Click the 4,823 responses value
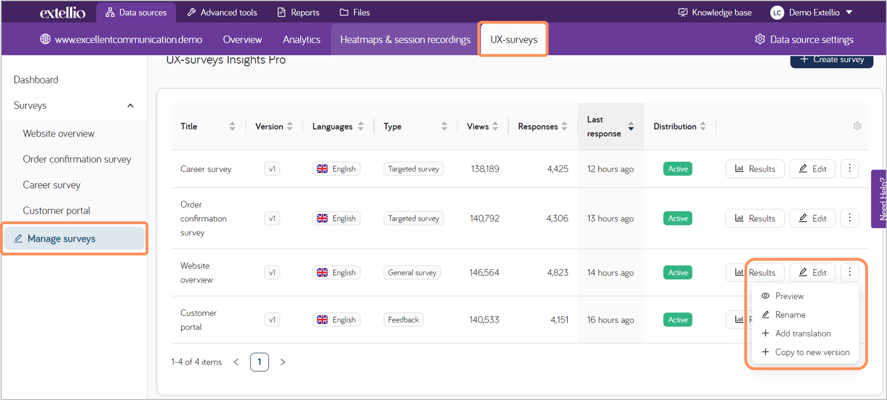The height and width of the screenshot is (400, 887). [557, 272]
